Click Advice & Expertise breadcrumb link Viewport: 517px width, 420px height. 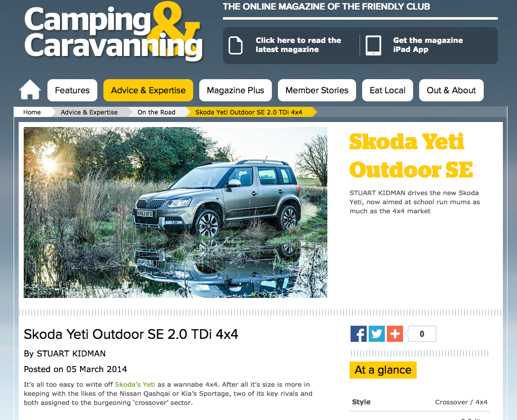tap(89, 112)
